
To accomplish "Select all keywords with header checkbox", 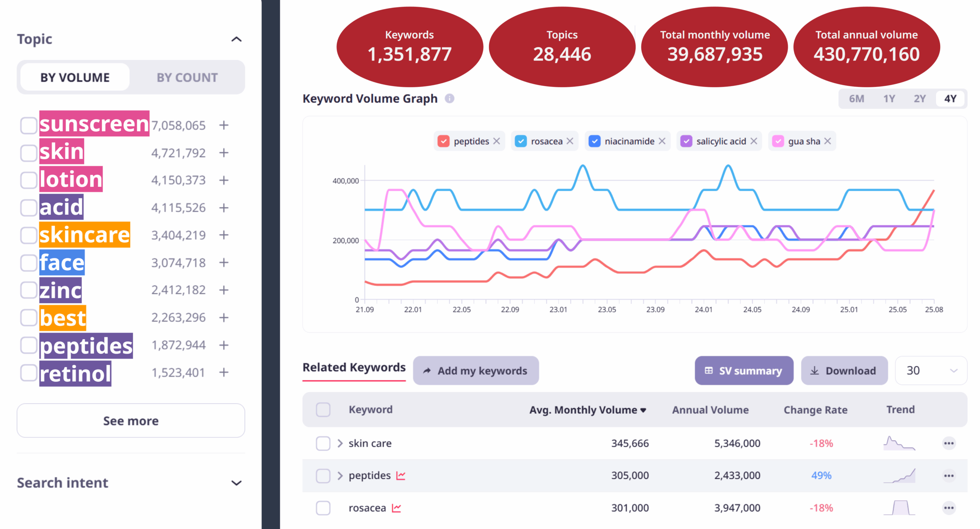I will [x=323, y=410].
